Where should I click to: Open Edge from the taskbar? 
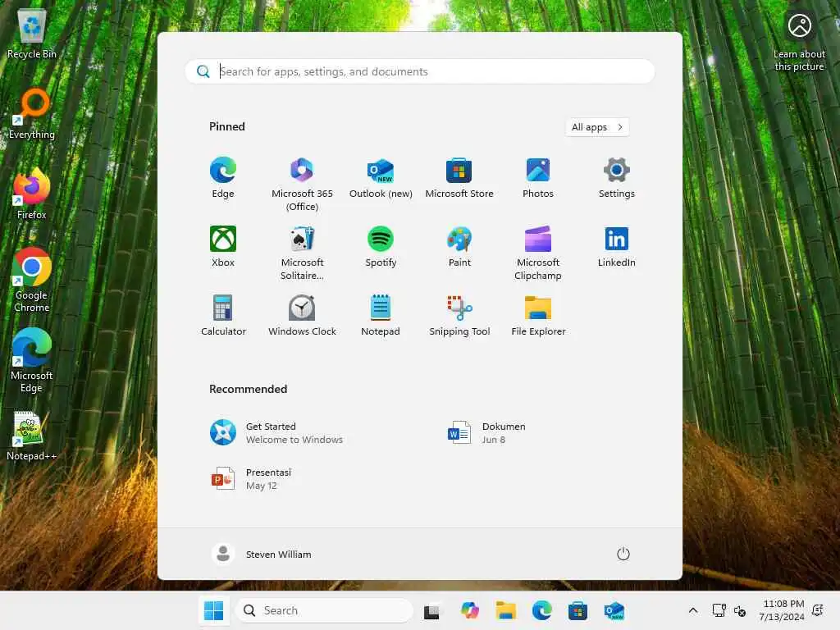click(x=541, y=610)
